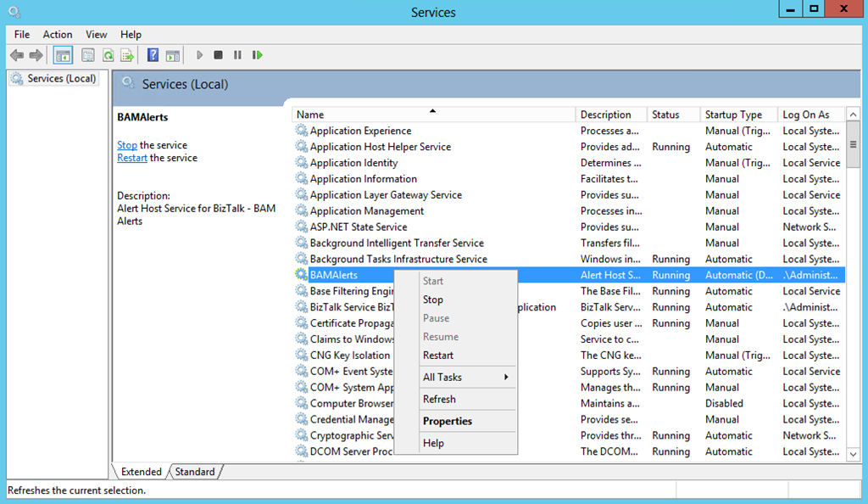The image size is (868, 504).
Task: Click the scrollbar down arrow in services list
Action: click(x=853, y=455)
